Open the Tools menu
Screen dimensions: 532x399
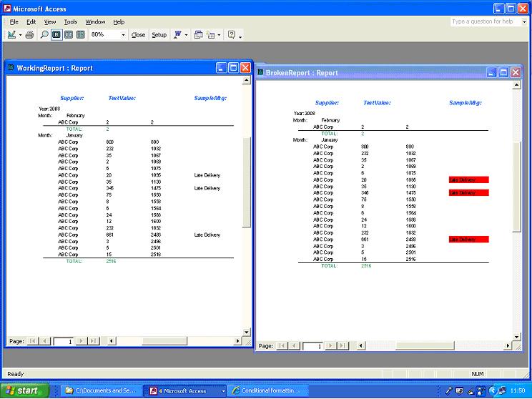pyautogui.click(x=71, y=21)
